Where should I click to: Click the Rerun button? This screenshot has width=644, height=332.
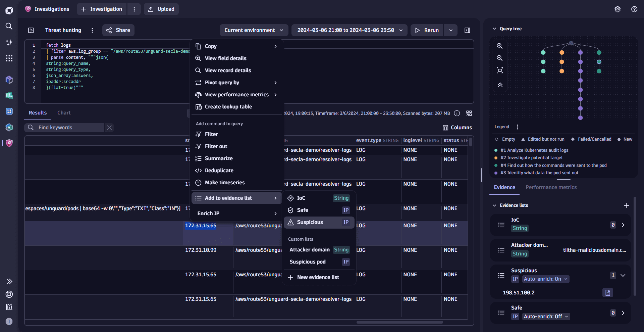pyautogui.click(x=427, y=30)
